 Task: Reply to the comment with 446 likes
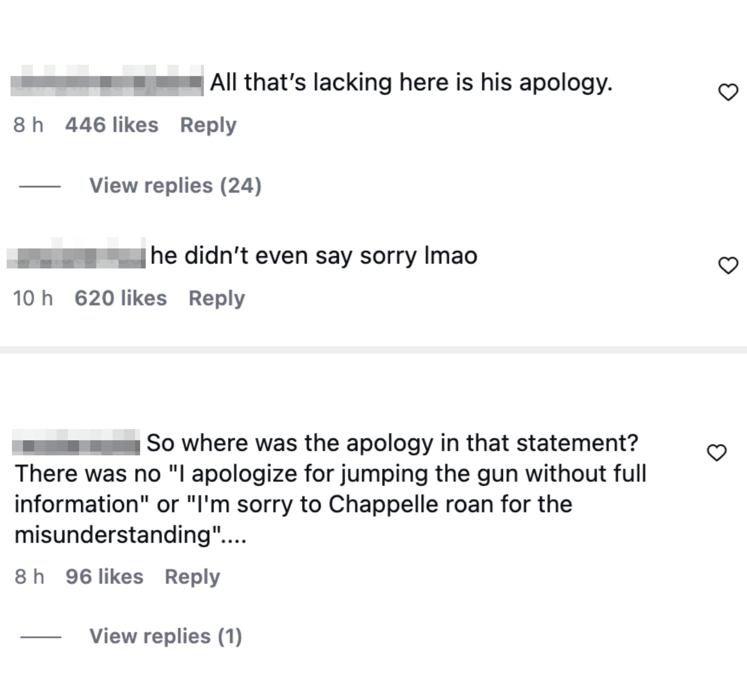coord(208,125)
